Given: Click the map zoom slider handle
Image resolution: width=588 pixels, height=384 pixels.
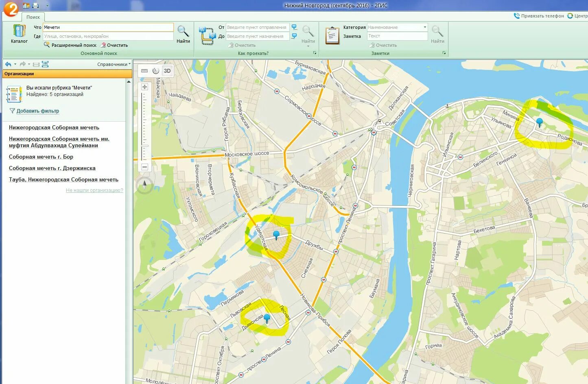Looking at the screenshot, I should click(144, 146).
